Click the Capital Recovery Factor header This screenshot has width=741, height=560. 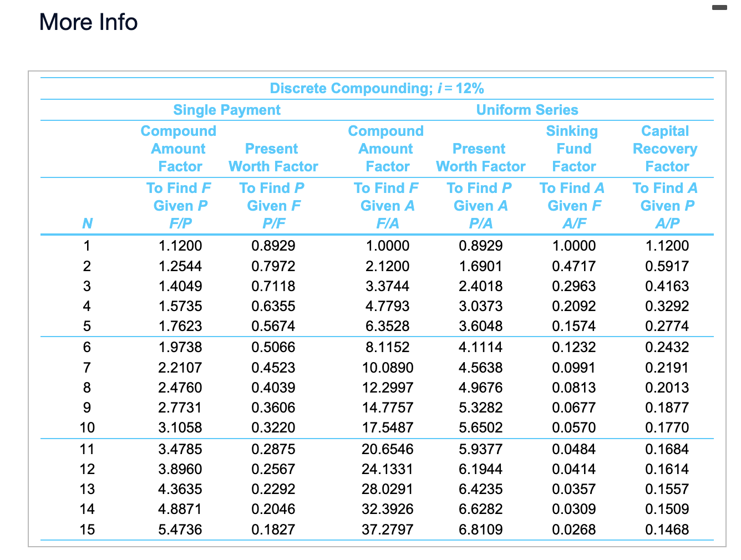tap(665, 149)
